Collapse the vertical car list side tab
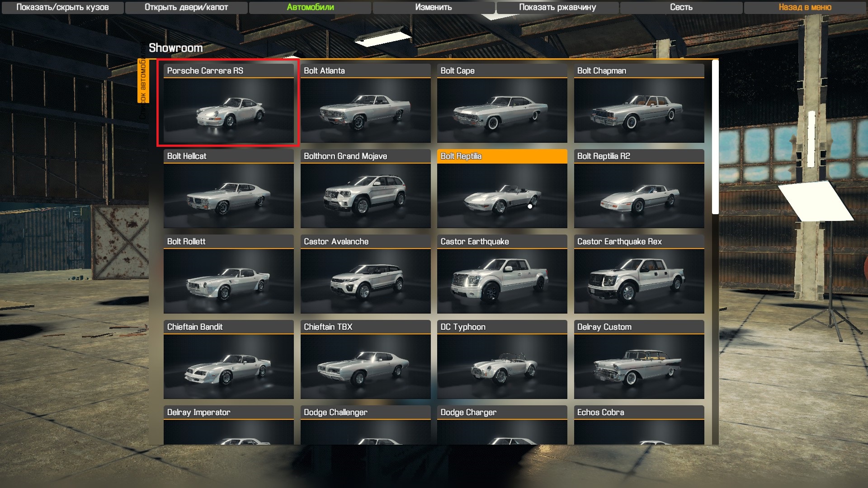This screenshot has width=868, height=488. [143, 81]
